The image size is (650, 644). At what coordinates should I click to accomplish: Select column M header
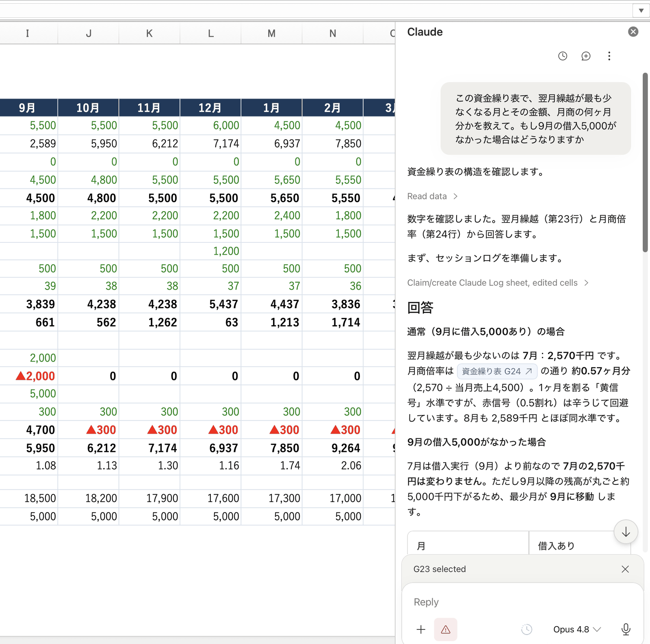pos(271,33)
